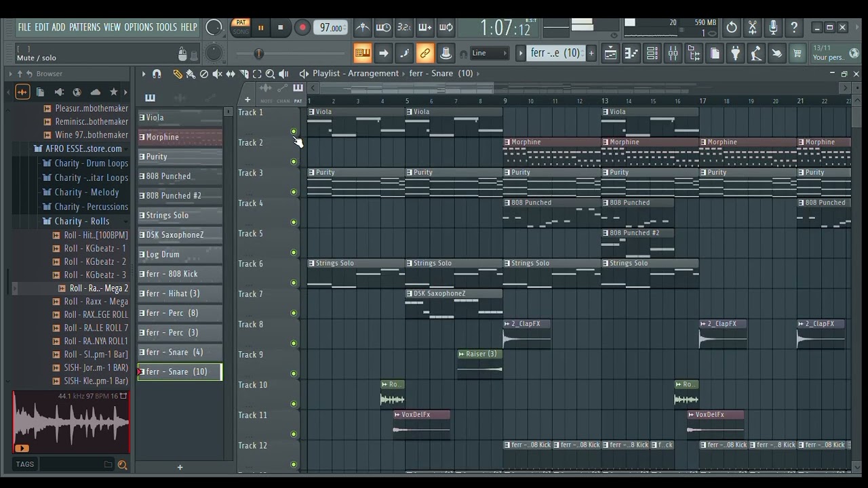Open the ADD menu
The image size is (868, 488).
[59, 27]
